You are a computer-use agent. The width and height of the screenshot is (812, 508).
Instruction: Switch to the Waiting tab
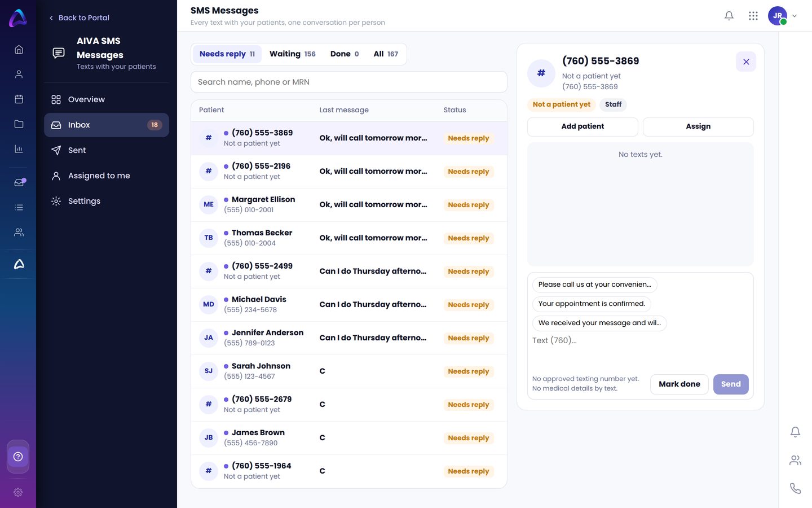(292, 54)
